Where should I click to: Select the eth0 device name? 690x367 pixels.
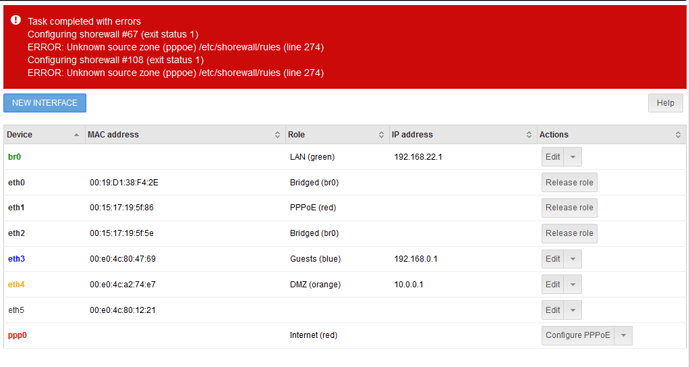pyautogui.click(x=16, y=182)
